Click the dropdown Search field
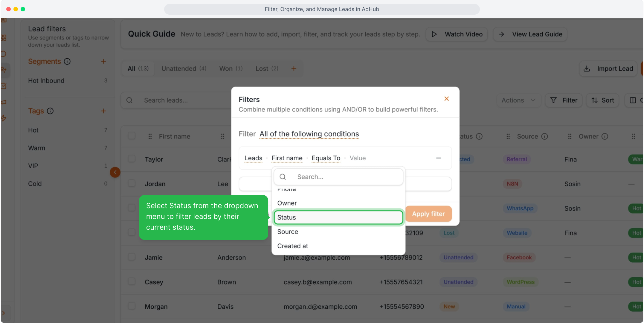This screenshot has width=644, height=323. [x=338, y=177]
